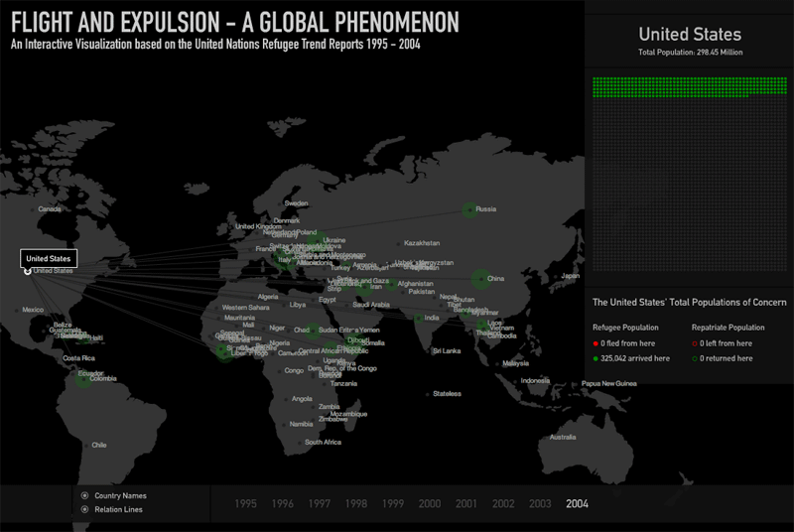The image size is (794, 532).
Task: Select year 2004 on the timeline
Action: [578, 503]
